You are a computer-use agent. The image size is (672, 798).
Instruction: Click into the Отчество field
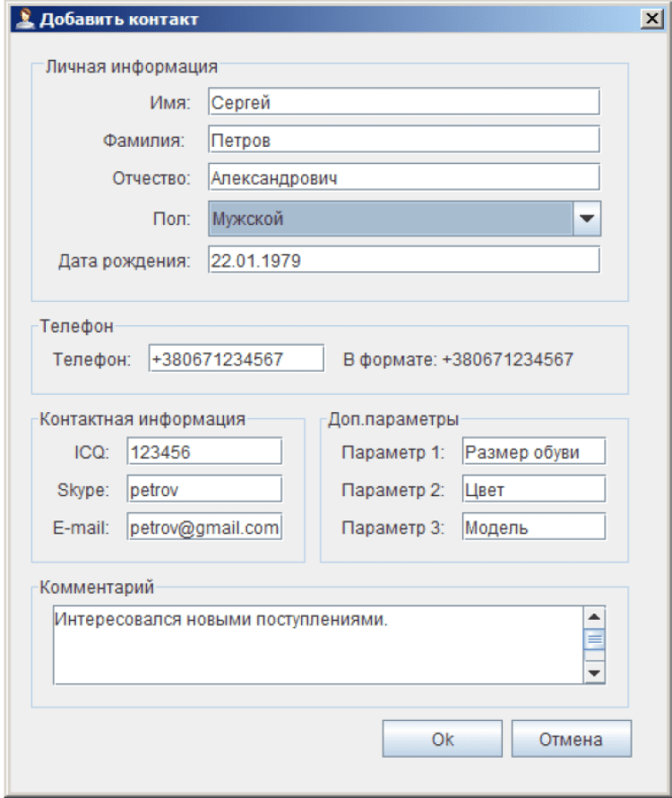pyautogui.click(x=402, y=177)
